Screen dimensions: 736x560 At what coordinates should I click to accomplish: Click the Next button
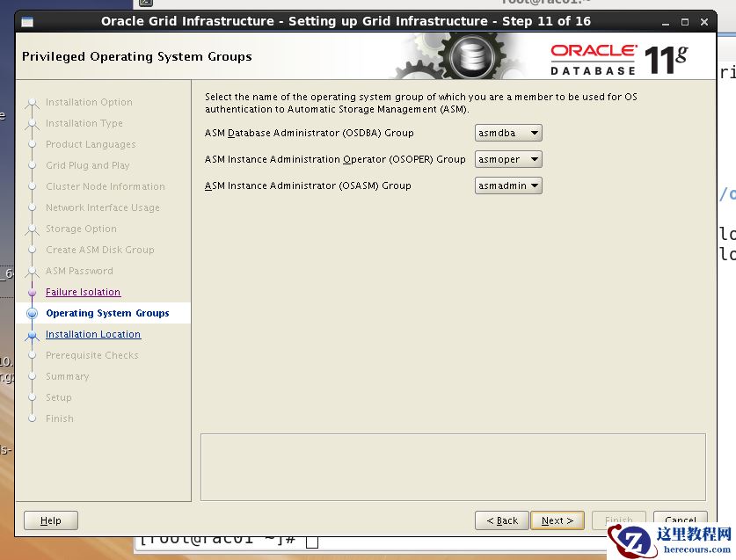coord(557,520)
